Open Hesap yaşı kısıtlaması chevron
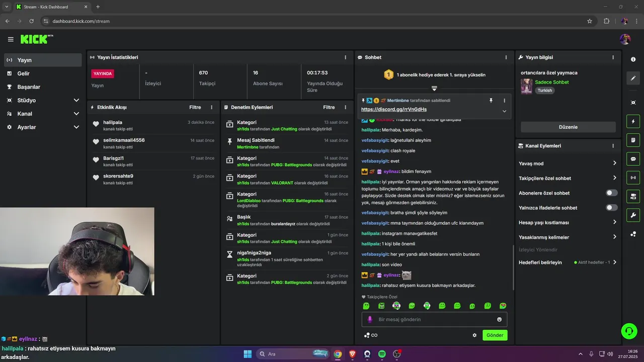644x362 pixels. pyautogui.click(x=614, y=222)
